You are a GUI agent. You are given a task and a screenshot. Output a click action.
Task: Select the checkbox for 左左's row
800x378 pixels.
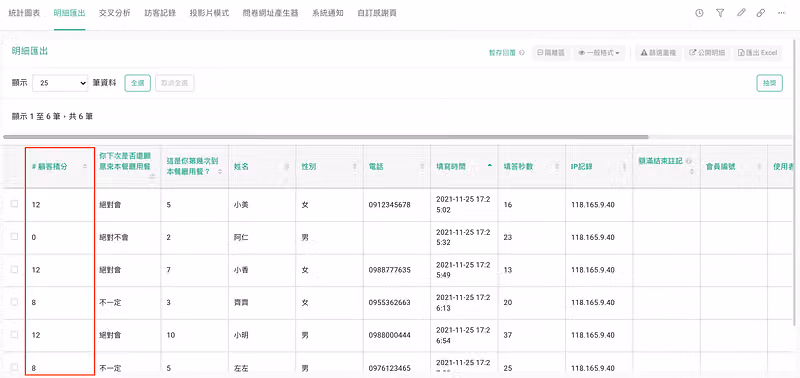[14, 367]
